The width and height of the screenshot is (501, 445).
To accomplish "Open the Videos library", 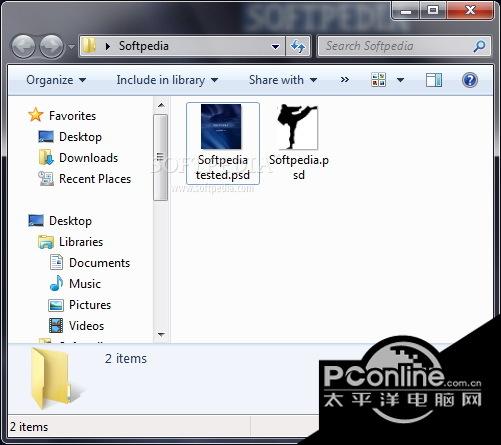I will (x=86, y=326).
